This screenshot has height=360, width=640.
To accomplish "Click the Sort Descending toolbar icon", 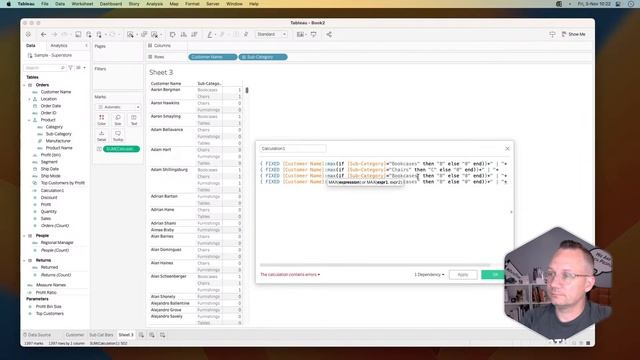I will click(x=194, y=35).
